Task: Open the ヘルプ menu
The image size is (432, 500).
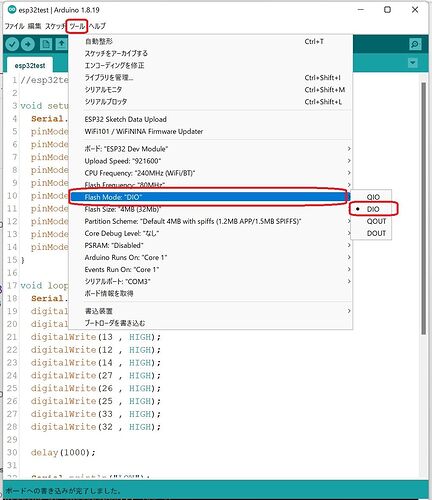Action: pos(98,26)
